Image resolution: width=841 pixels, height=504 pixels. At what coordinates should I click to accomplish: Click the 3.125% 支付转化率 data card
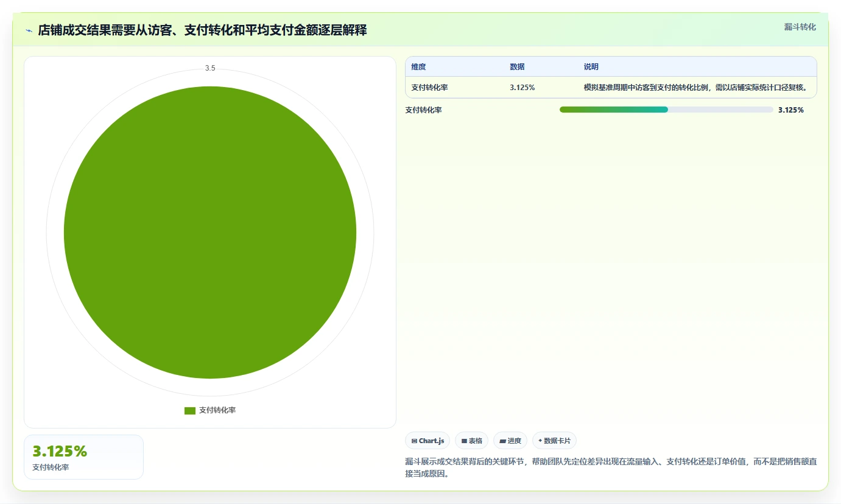(x=83, y=457)
